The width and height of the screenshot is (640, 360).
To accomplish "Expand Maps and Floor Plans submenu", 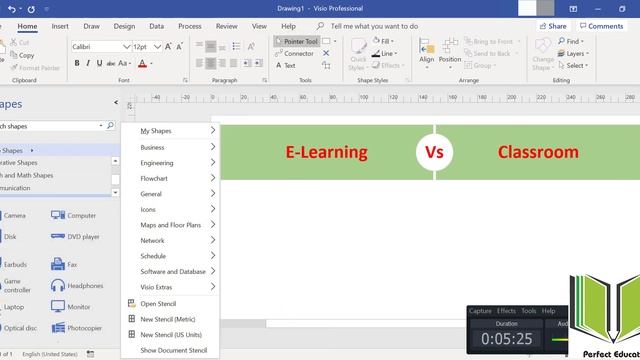I will coord(171,224).
